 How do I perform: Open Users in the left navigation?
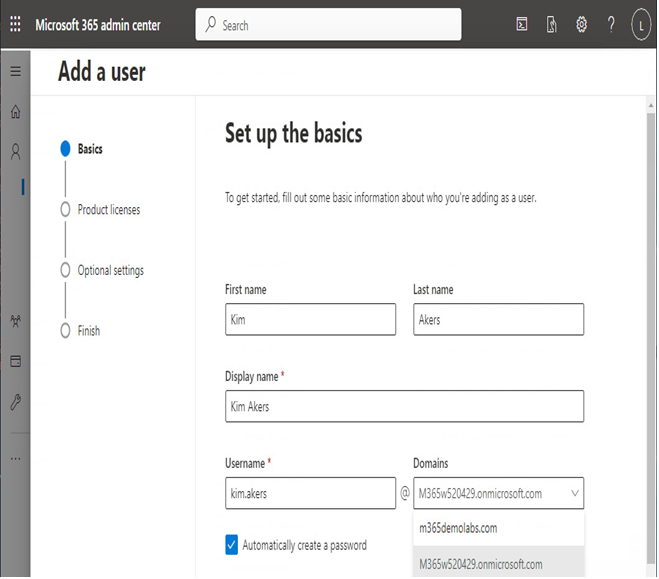(x=16, y=152)
